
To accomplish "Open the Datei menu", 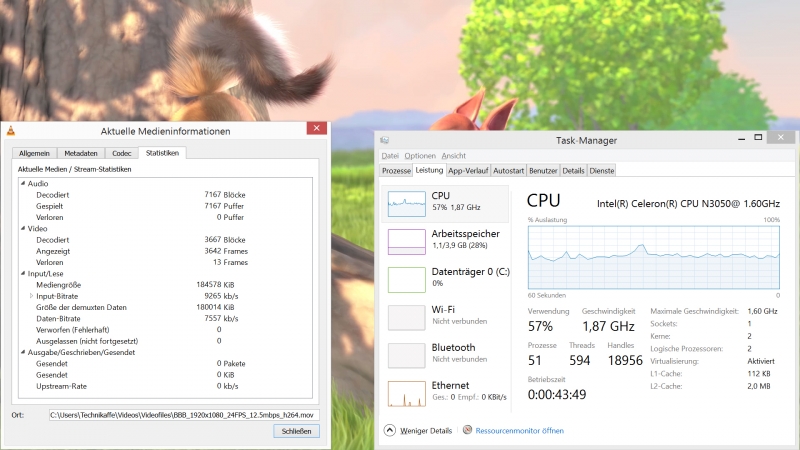I will (390, 156).
